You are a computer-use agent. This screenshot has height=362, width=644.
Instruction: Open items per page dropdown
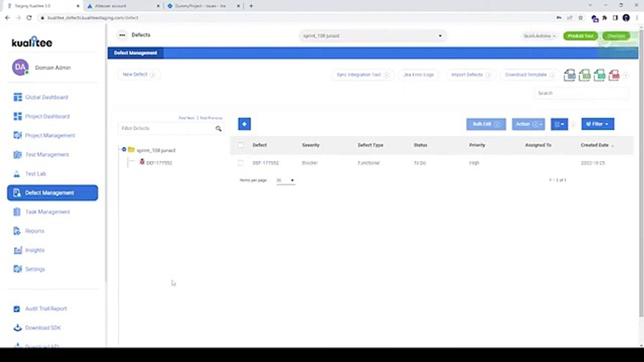pyautogui.click(x=285, y=180)
